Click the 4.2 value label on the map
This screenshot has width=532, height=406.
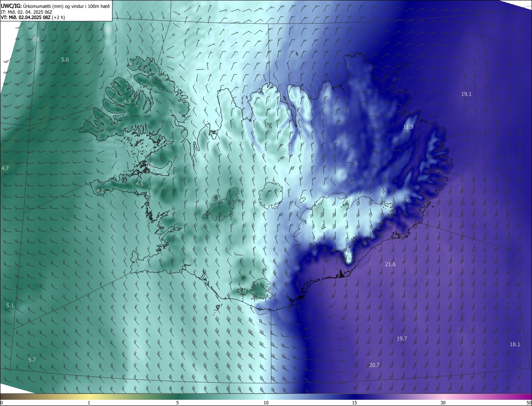(100, 191)
